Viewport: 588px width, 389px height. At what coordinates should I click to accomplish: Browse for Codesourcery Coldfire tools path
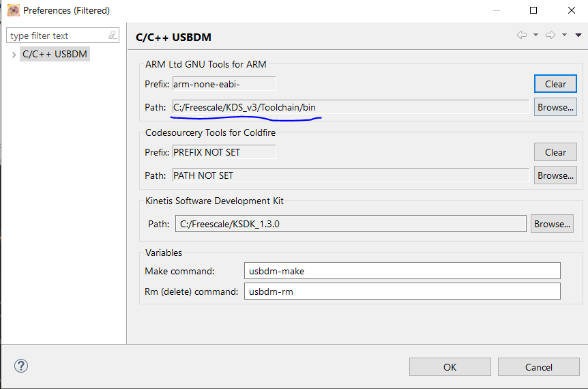(555, 175)
